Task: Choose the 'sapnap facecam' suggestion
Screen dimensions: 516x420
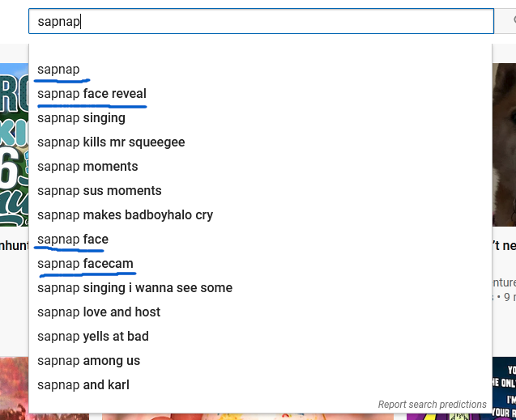Action: pos(260,264)
